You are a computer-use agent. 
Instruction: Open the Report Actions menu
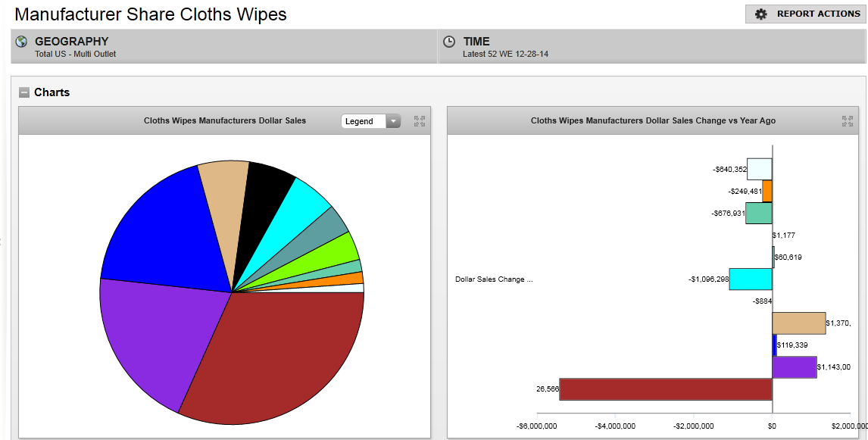click(804, 14)
